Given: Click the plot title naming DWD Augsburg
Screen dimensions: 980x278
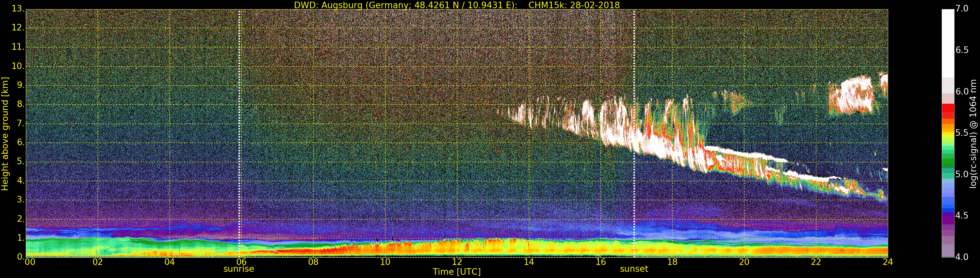Looking at the screenshot, I should pyautogui.click(x=457, y=5).
